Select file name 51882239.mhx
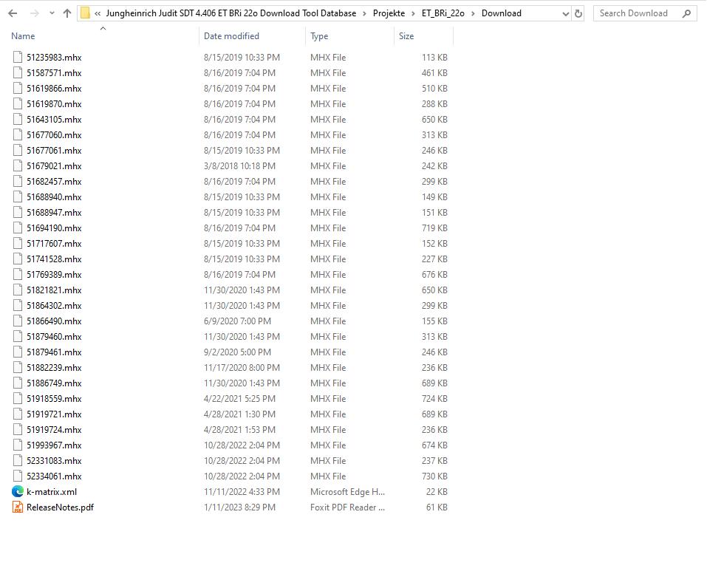Image resolution: width=707 pixels, height=588 pixels. click(54, 368)
